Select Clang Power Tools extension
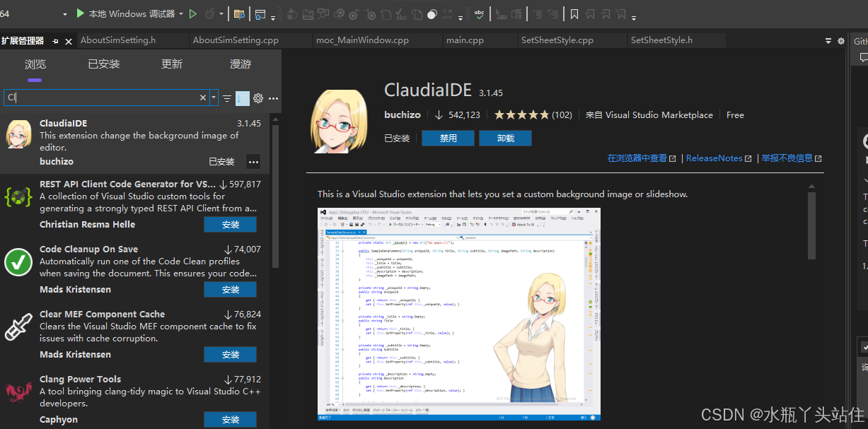The image size is (868, 429). [x=134, y=401]
